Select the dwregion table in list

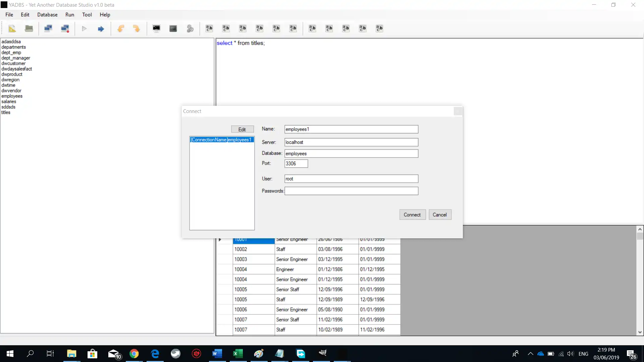(x=10, y=80)
